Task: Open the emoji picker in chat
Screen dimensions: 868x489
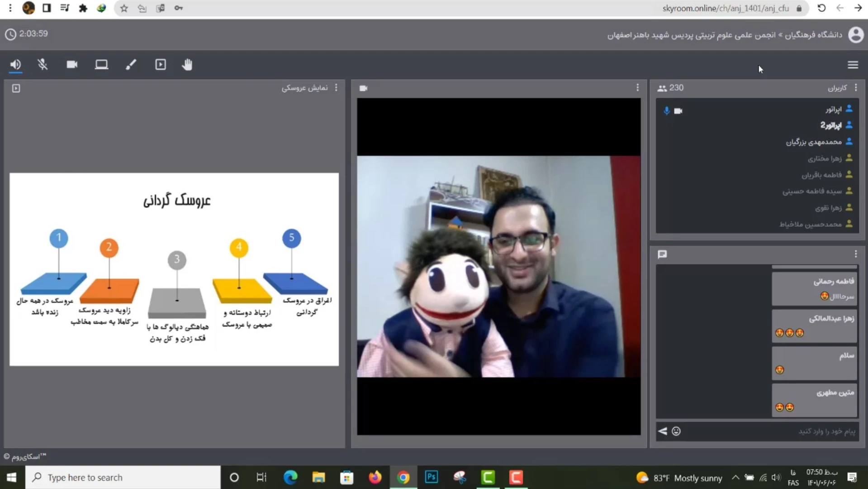Action: tap(676, 431)
